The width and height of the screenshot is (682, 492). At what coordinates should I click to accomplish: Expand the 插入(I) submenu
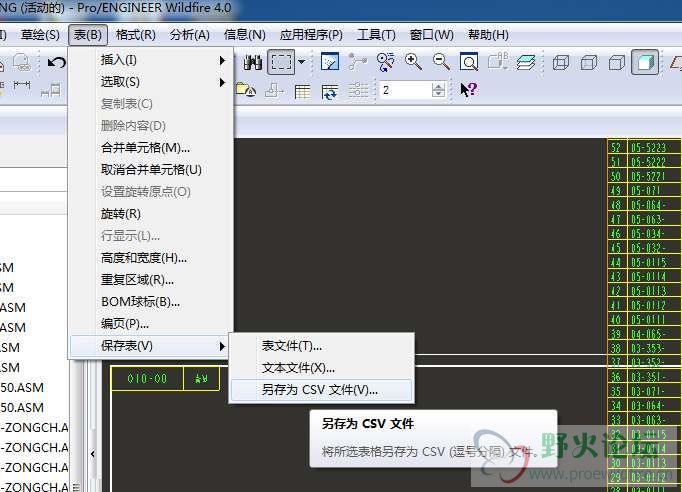(x=150, y=60)
